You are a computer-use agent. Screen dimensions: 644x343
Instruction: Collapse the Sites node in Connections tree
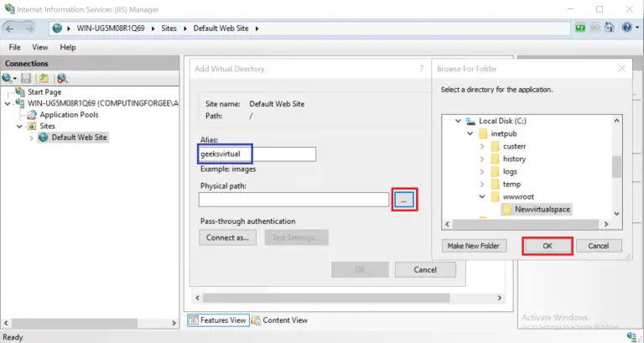[20, 127]
